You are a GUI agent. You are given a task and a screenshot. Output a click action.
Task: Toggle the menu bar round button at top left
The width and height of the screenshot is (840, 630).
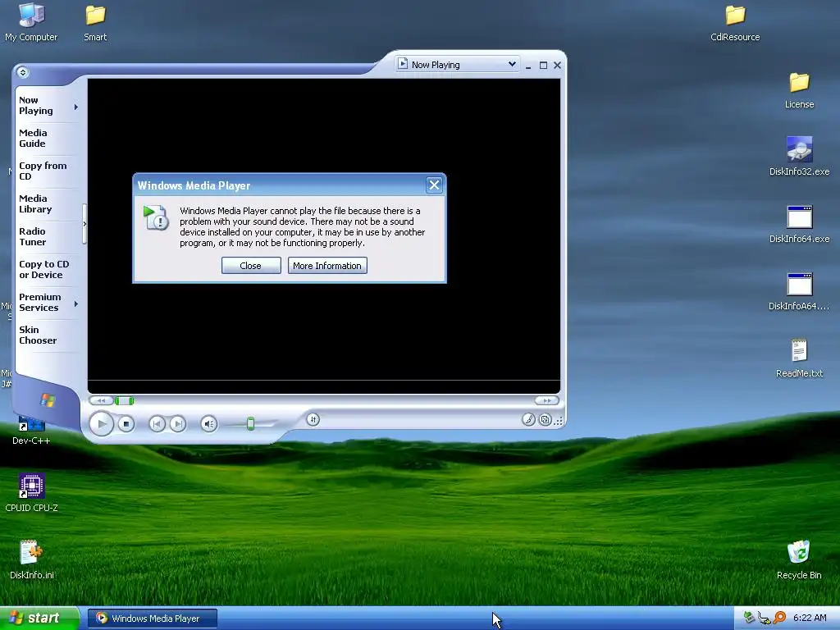tap(22, 72)
